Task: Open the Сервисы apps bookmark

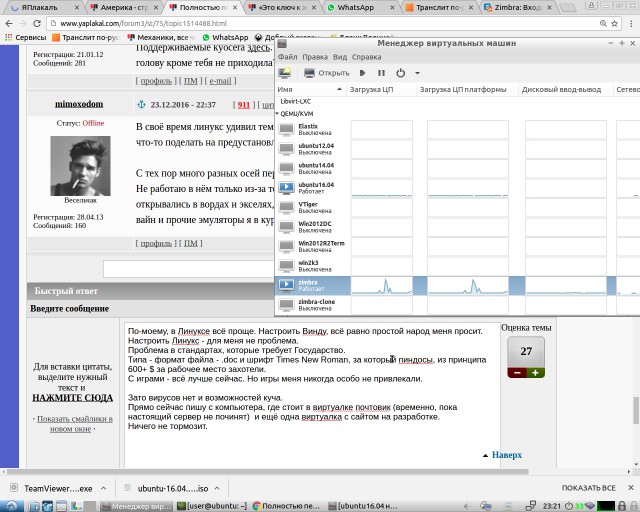Action: click(x=25, y=38)
